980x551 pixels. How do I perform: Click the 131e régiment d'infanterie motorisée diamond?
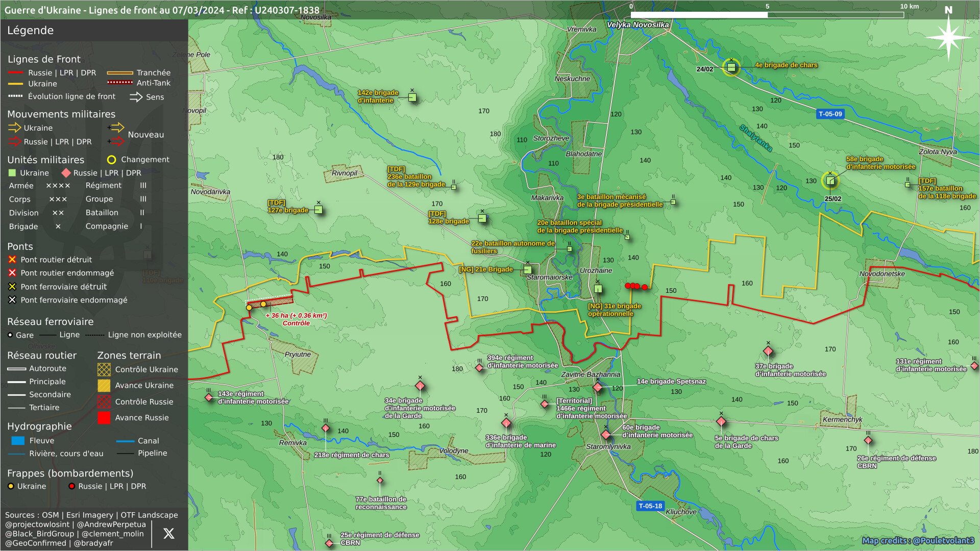click(x=974, y=366)
